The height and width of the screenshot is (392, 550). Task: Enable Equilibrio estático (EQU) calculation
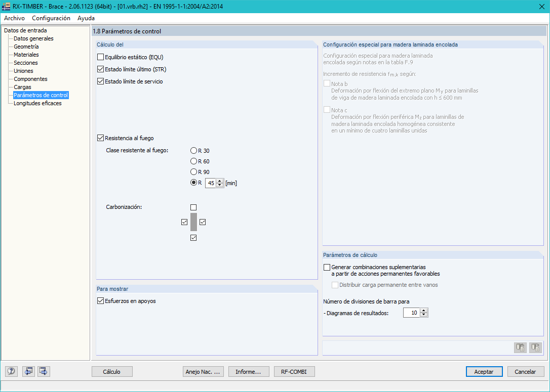(100, 57)
